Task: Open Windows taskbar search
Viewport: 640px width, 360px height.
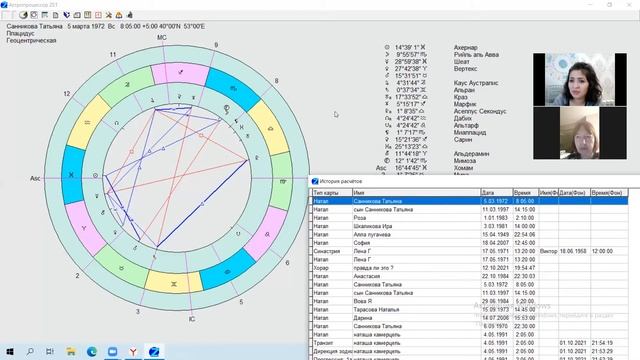Action: (30, 351)
